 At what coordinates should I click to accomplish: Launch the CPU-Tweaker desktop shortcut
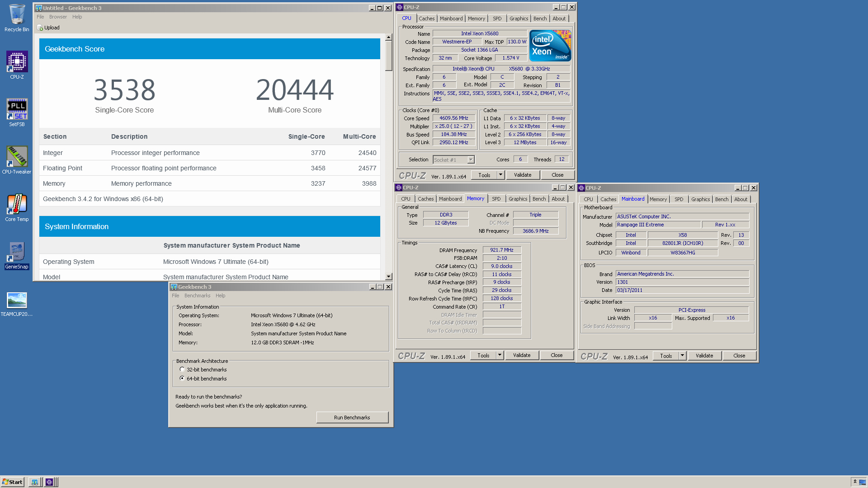tap(17, 160)
